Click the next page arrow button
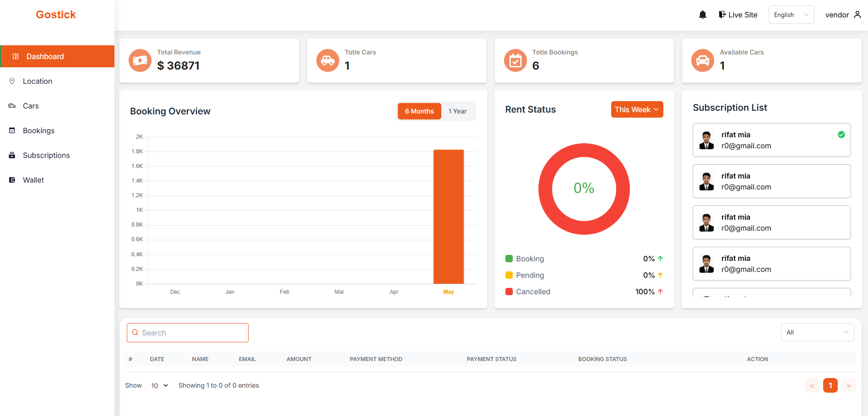The width and height of the screenshot is (868, 416). click(x=848, y=385)
